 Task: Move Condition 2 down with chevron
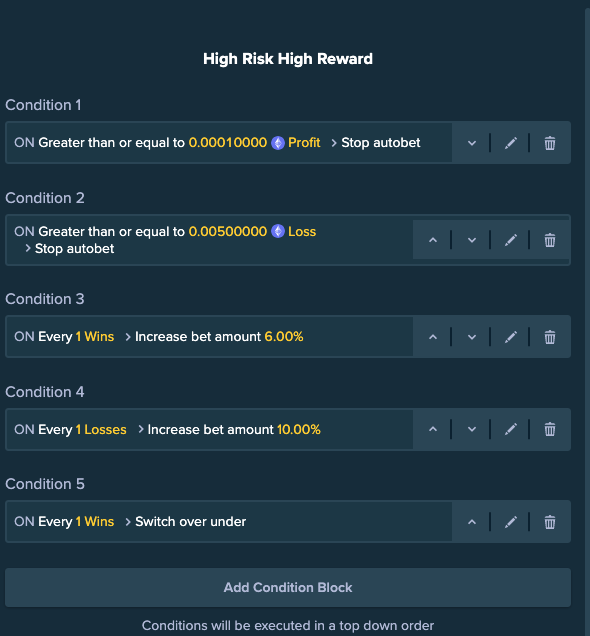[472, 240]
